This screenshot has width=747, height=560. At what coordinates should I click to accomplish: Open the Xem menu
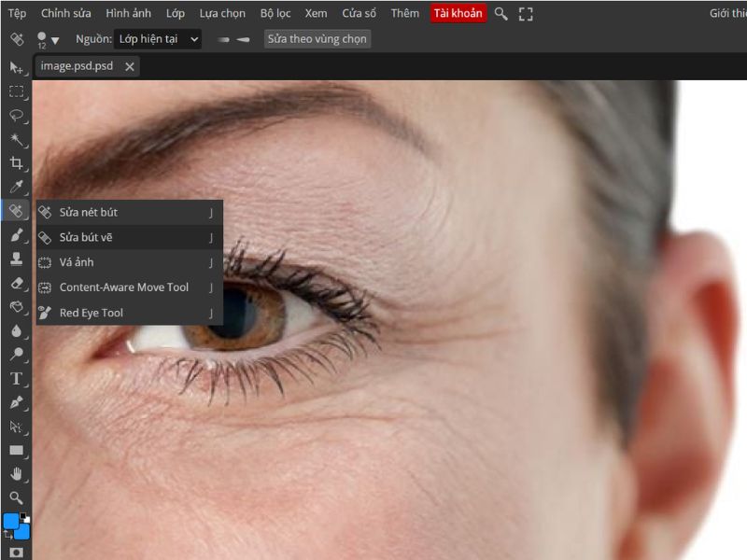316,13
